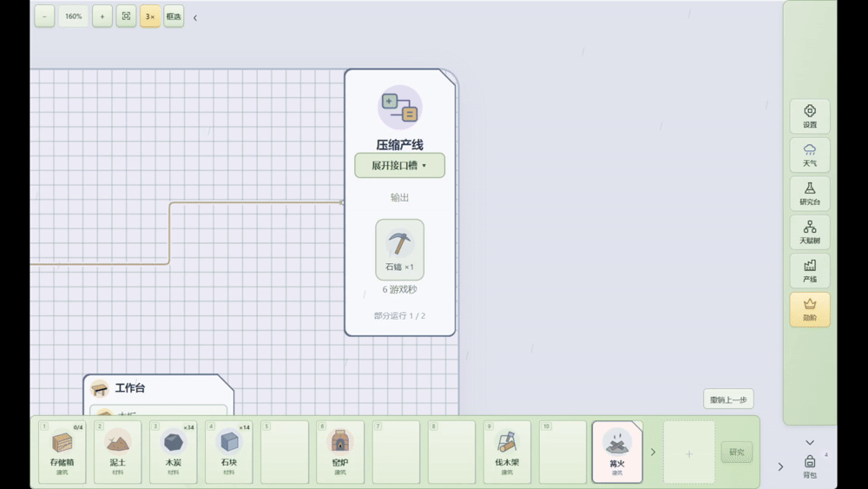Click the empty hotbar slot 7
868x489 pixels.
click(396, 452)
